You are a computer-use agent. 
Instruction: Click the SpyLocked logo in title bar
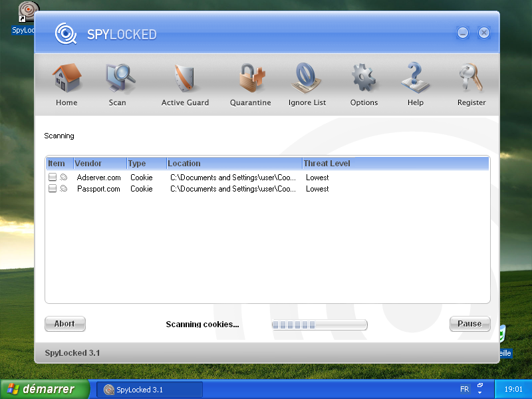click(66, 34)
